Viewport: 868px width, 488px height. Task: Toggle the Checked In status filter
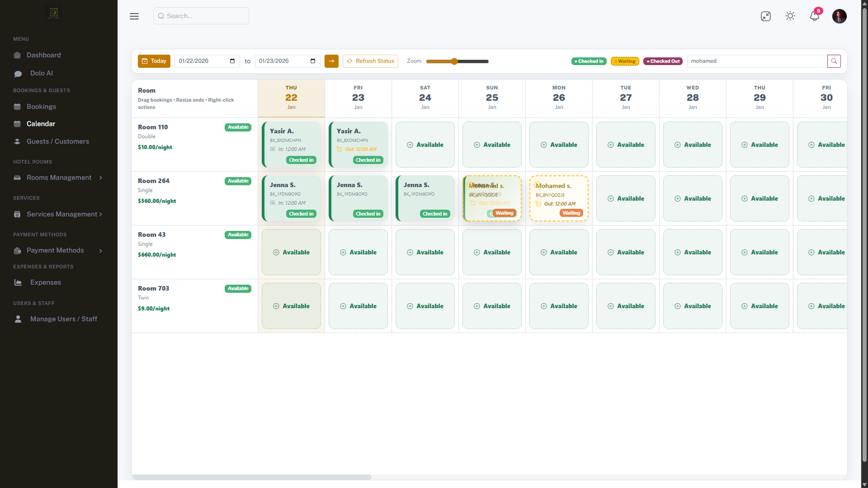589,61
